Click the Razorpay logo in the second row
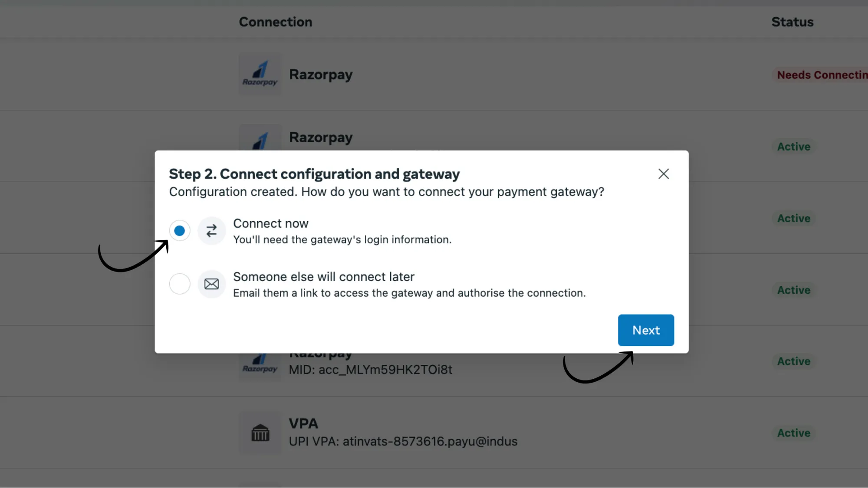Screen dimensions: 868x488 pyautogui.click(x=260, y=139)
